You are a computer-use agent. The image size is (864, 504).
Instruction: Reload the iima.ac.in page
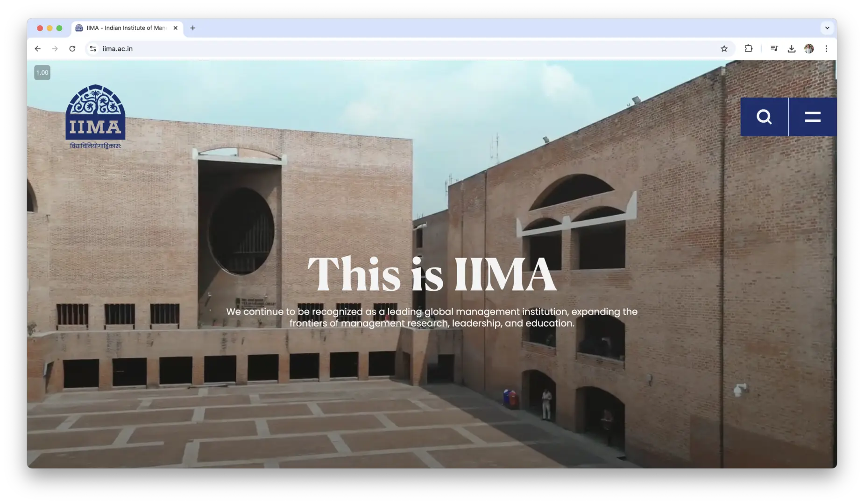pos(72,49)
